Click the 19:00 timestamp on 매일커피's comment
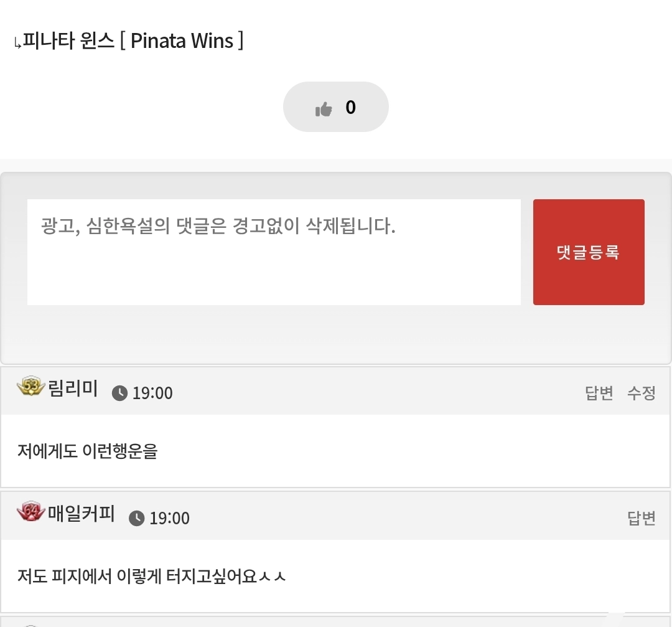Screen dimensions: 672x627 tap(169, 519)
